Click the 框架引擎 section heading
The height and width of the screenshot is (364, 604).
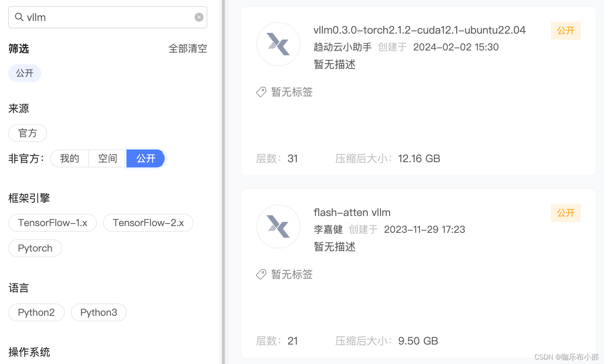click(x=29, y=198)
